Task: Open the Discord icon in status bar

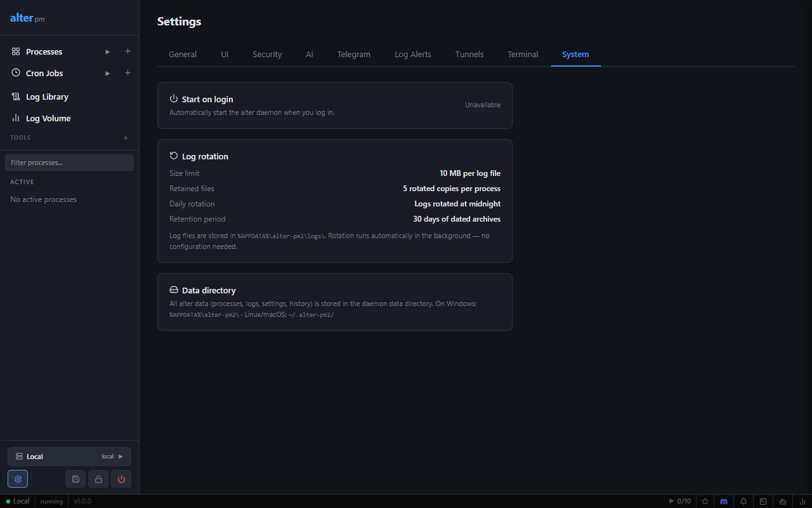Action: pyautogui.click(x=724, y=501)
